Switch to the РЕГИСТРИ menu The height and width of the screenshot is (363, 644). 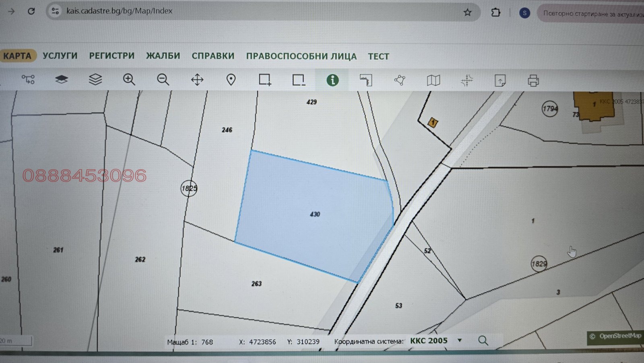pos(112,56)
